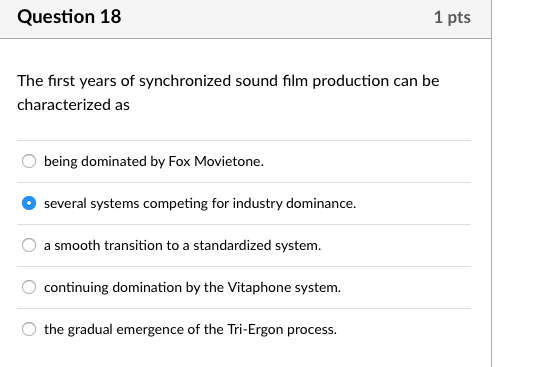Select the radio button for Fox Movietone answer
The height and width of the screenshot is (367, 554).
pyautogui.click(x=29, y=161)
